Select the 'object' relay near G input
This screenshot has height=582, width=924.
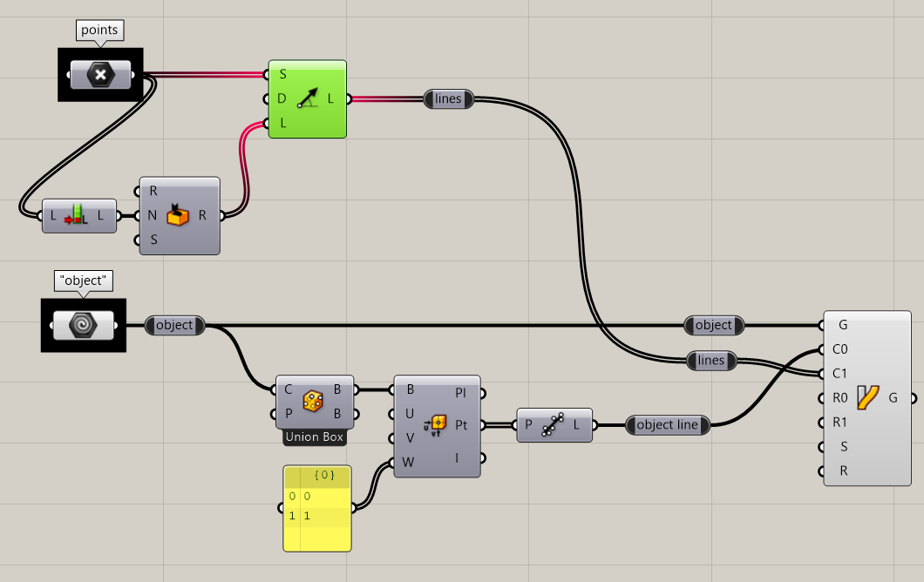pyautogui.click(x=714, y=325)
